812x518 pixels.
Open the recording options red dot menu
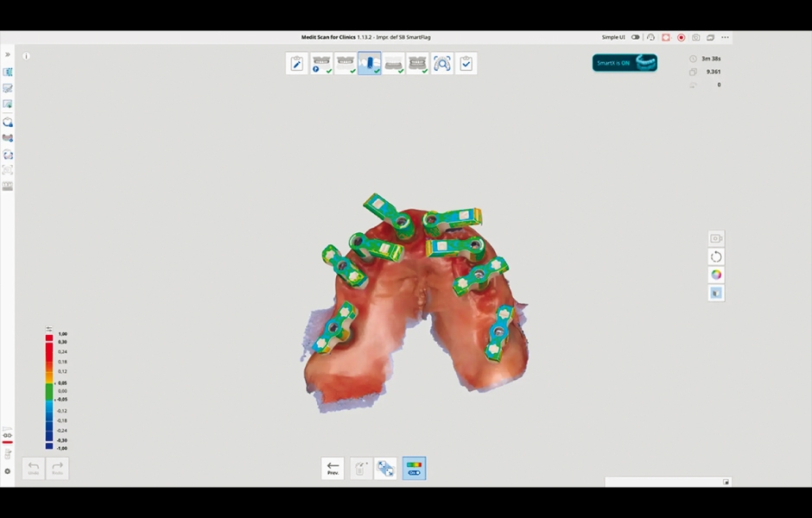pos(681,37)
